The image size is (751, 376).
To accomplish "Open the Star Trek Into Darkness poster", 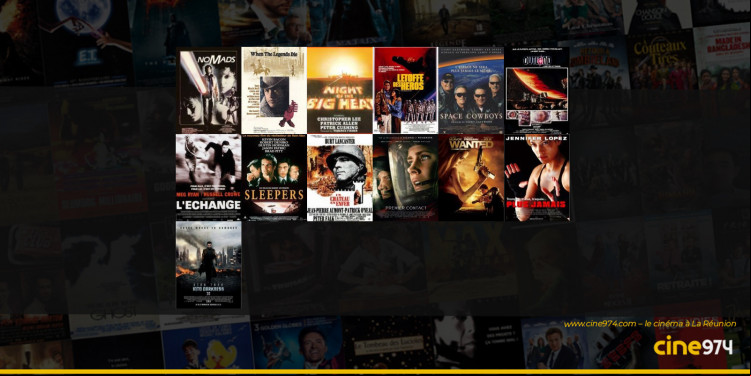I will click(209, 264).
